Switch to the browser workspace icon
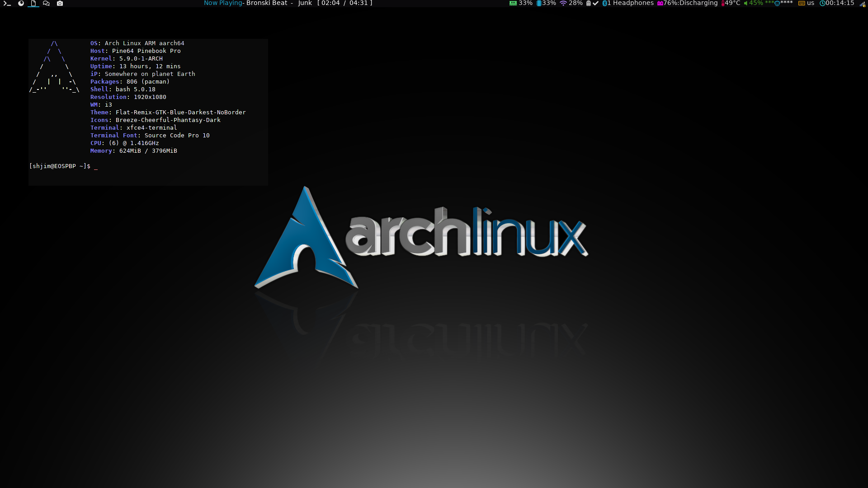The width and height of the screenshot is (868, 488). point(21,3)
